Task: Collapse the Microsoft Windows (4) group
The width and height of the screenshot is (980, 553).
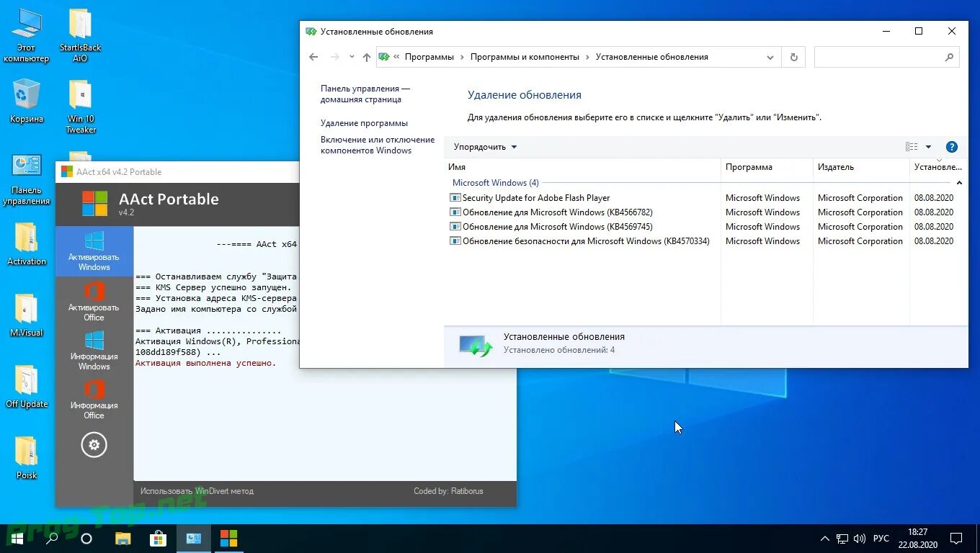Action: 960,183
